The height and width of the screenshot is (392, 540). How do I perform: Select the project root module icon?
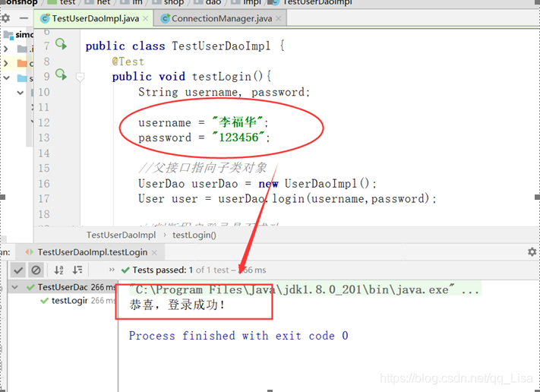click(8, 34)
